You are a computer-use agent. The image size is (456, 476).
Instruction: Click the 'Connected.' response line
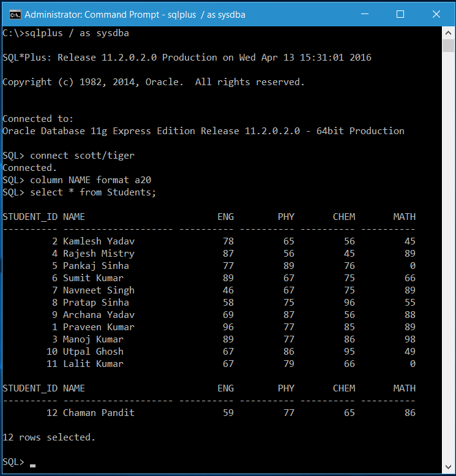pos(29,168)
